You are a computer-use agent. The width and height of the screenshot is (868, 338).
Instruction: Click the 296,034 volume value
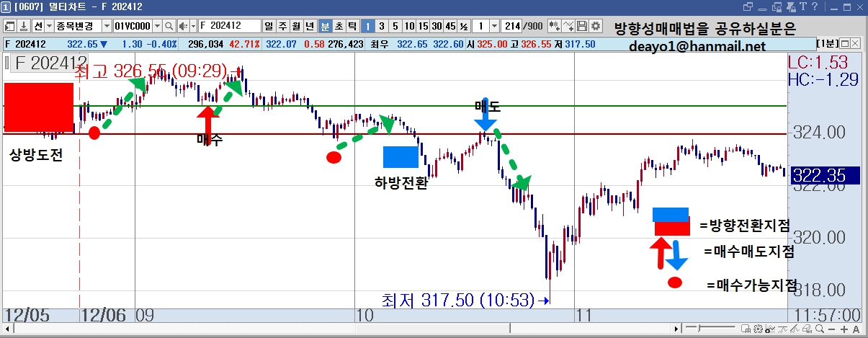[205, 44]
